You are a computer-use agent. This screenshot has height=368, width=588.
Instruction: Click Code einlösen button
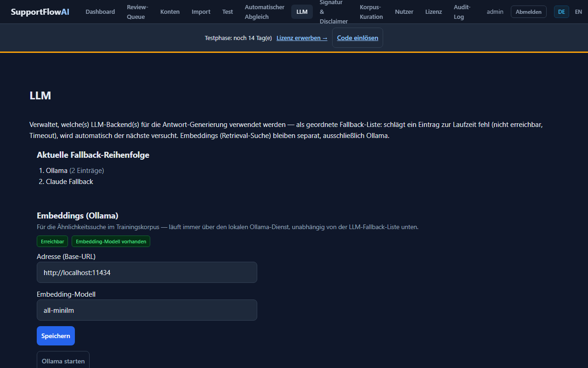(357, 38)
